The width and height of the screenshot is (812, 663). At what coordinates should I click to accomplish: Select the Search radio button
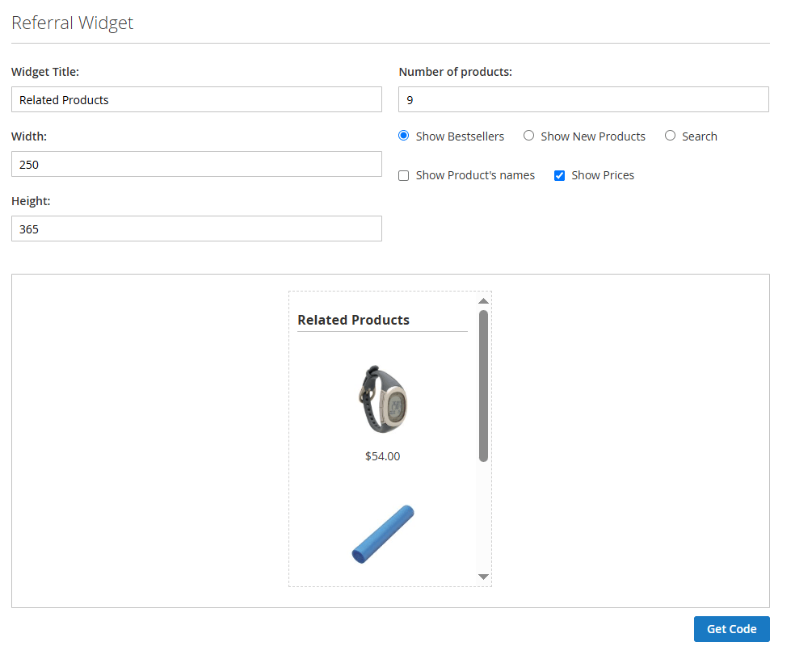(x=670, y=136)
